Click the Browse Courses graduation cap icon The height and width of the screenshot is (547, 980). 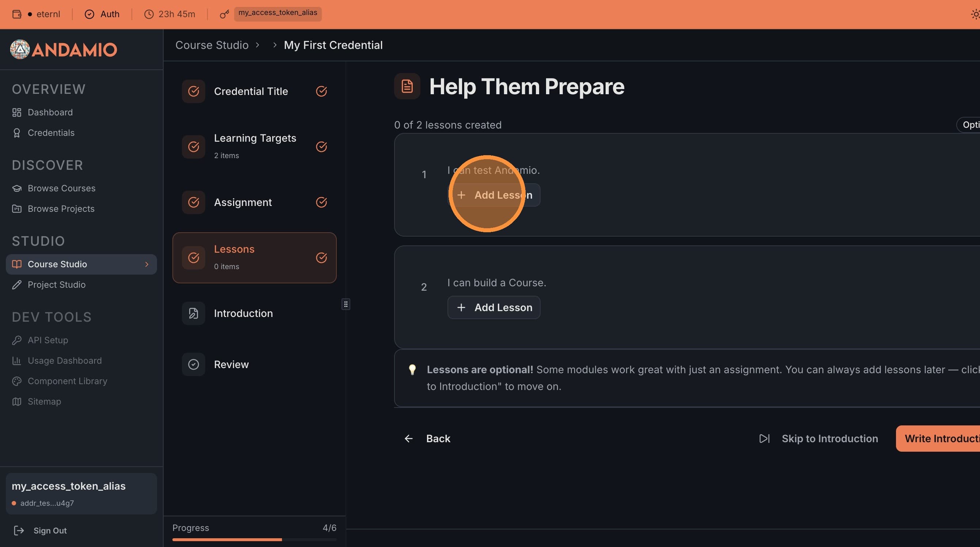17,188
